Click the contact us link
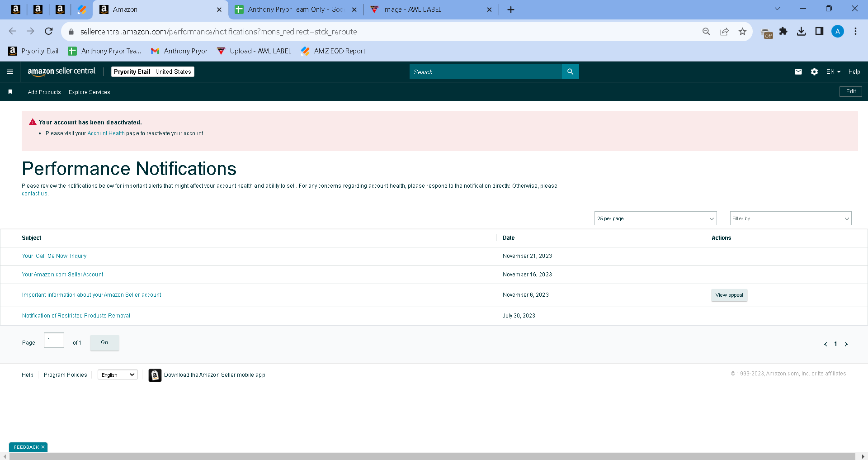The image size is (868, 460). tap(34, 194)
